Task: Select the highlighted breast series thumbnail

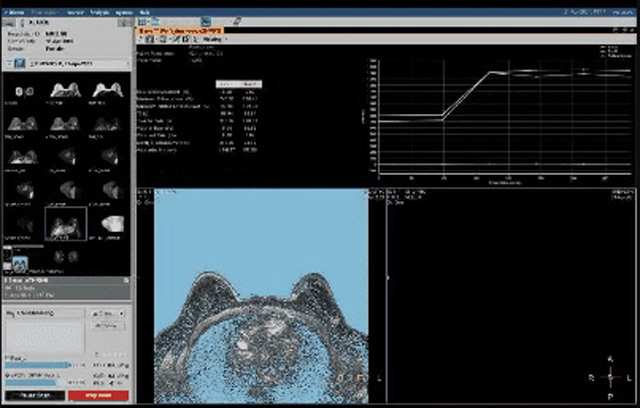Action: click(65, 223)
